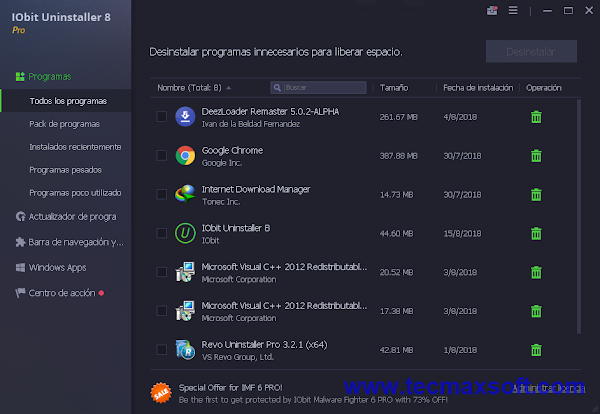Image resolution: width=600 pixels, height=414 pixels.
Task: Open Todos los programas view
Action: (x=66, y=101)
